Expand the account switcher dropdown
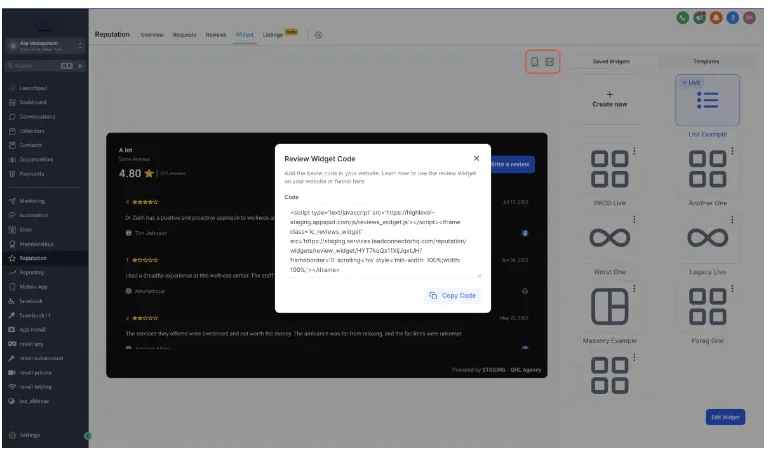Image resolution: width=769 pixels, height=454 pixels. point(46,46)
